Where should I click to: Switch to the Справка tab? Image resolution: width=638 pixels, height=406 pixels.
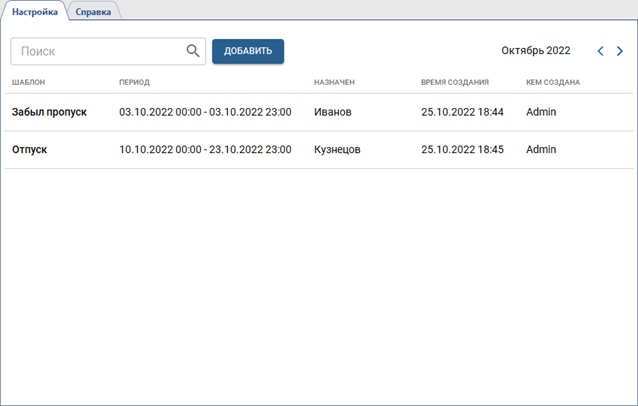[93, 11]
